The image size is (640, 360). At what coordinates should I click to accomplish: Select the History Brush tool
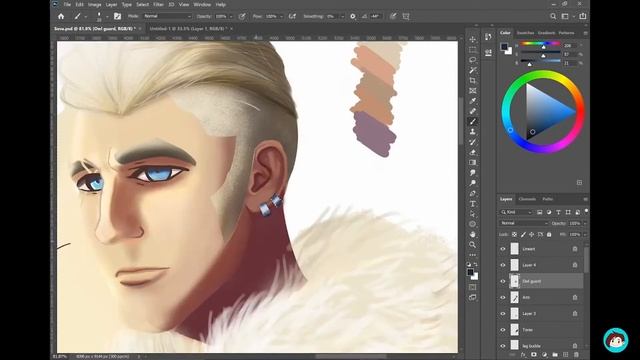pos(473,142)
